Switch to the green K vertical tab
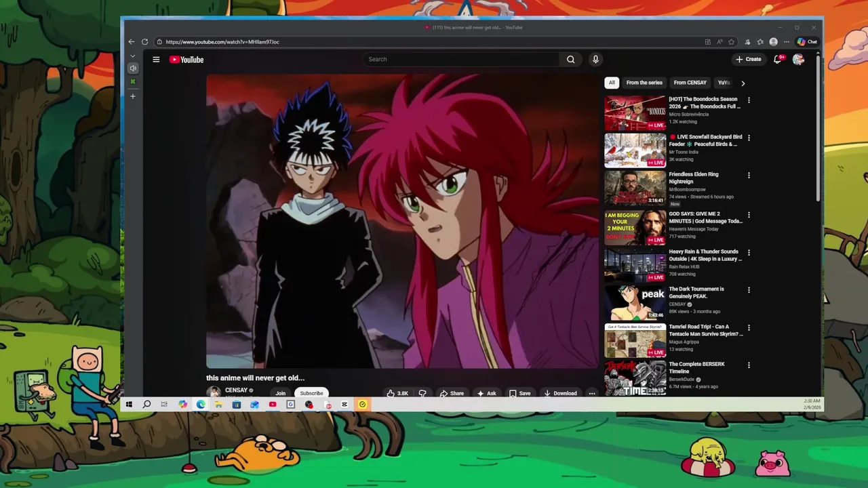The height and width of the screenshot is (488, 868). point(133,82)
